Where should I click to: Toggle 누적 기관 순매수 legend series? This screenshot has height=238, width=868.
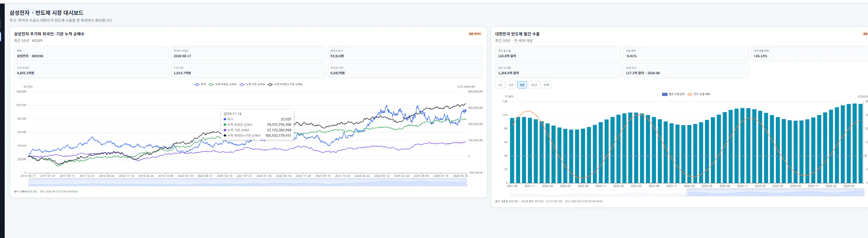point(252,84)
